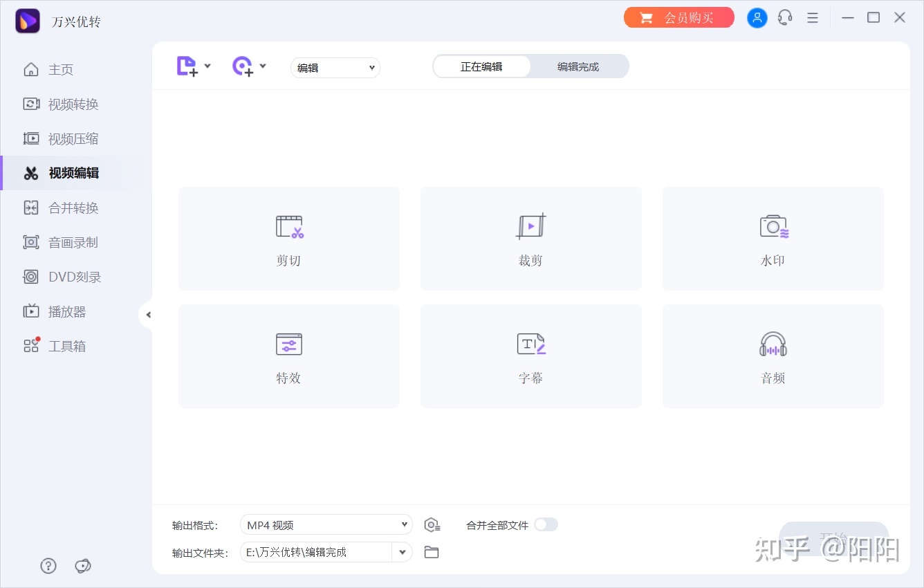The width and height of the screenshot is (924, 588).
Task: Click the 开始 start button
Action: tap(834, 539)
